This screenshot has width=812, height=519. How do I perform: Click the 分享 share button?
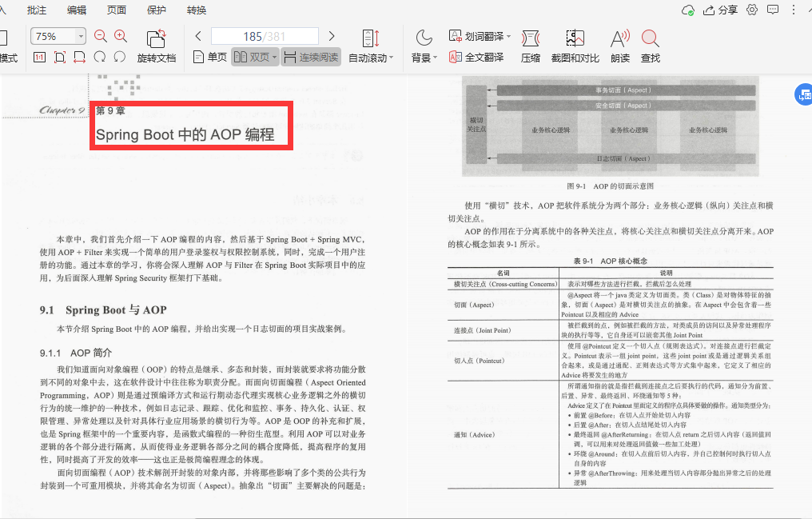click(x=720, y=10)
